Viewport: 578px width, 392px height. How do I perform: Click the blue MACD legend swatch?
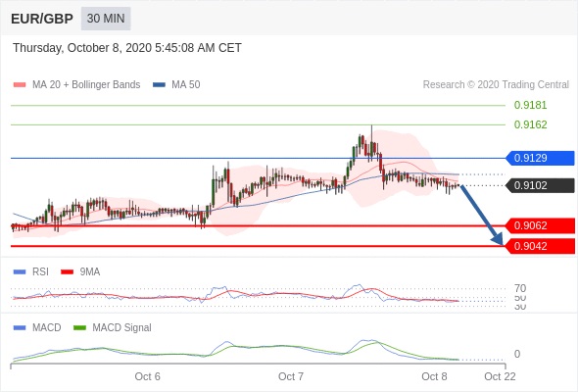[20, 327]
